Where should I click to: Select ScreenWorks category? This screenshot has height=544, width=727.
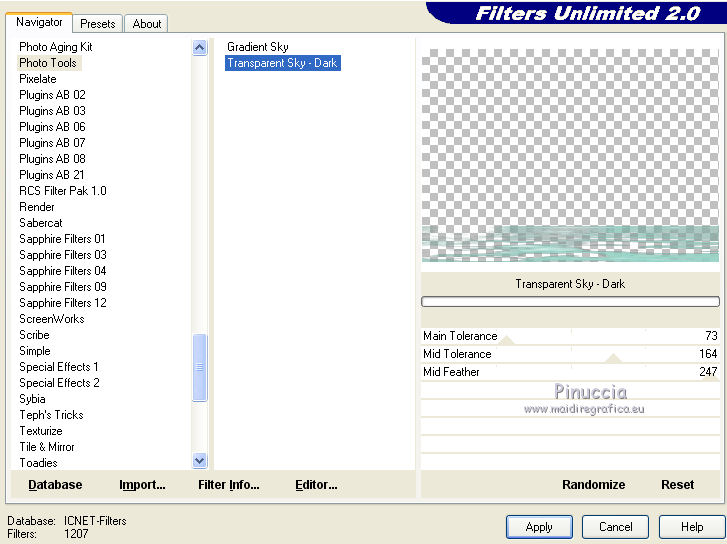[52, 319]
